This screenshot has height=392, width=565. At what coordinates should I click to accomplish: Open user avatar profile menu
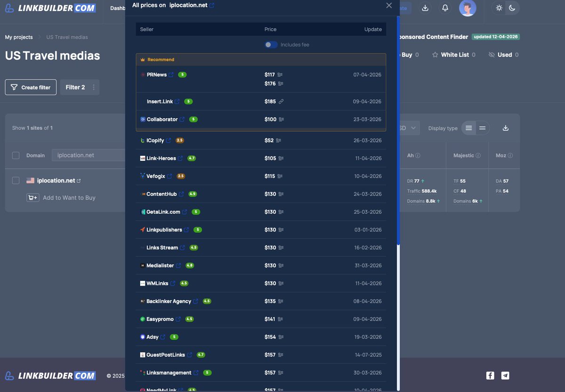pos(468,8)
